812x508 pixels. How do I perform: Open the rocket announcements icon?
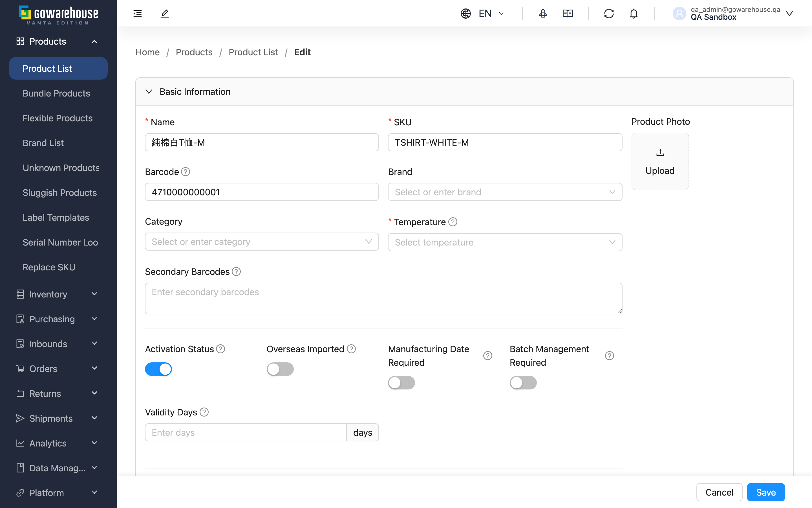click(543, 14)
